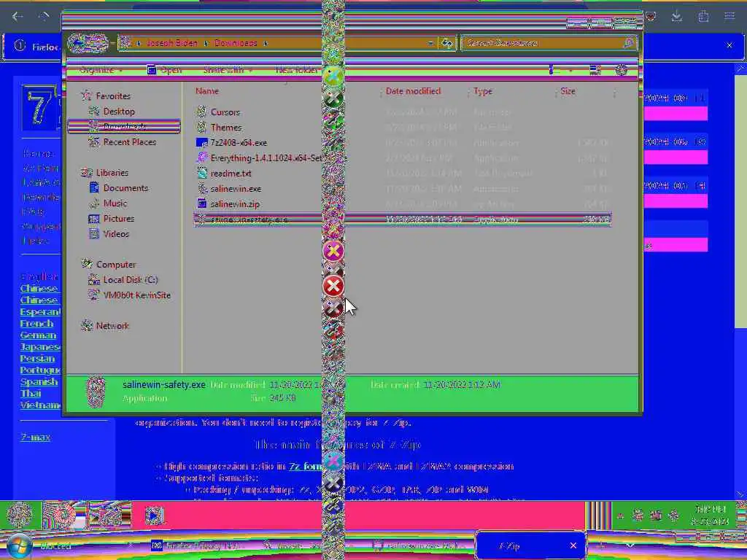Click the Search Downloads field
Viewport: 747px width, 560px height.
[549, 43]
